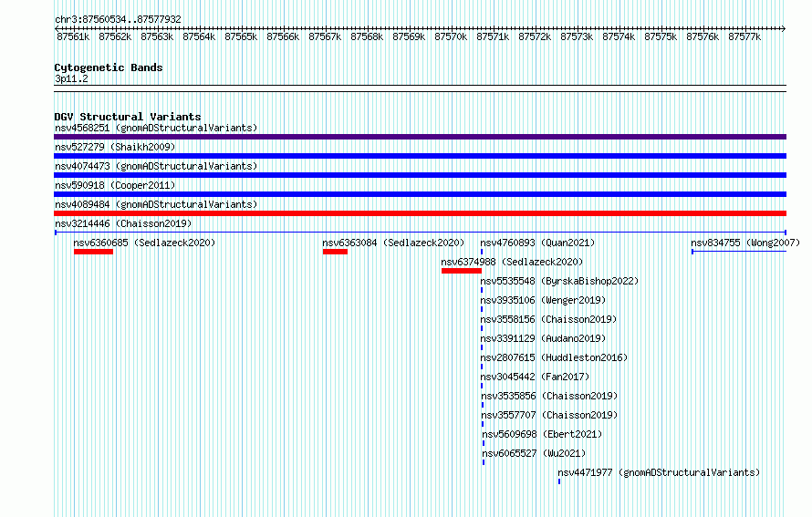The height and width of the screenshot is (517, 812).
Task: Select the red bar under nsv6363084
Action: (x=335, y=252)
